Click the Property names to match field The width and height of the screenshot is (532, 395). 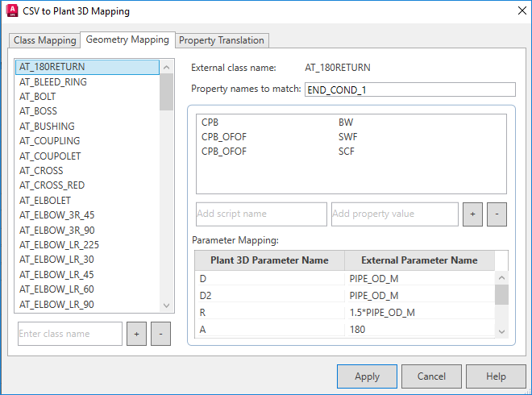coord(409,89)
